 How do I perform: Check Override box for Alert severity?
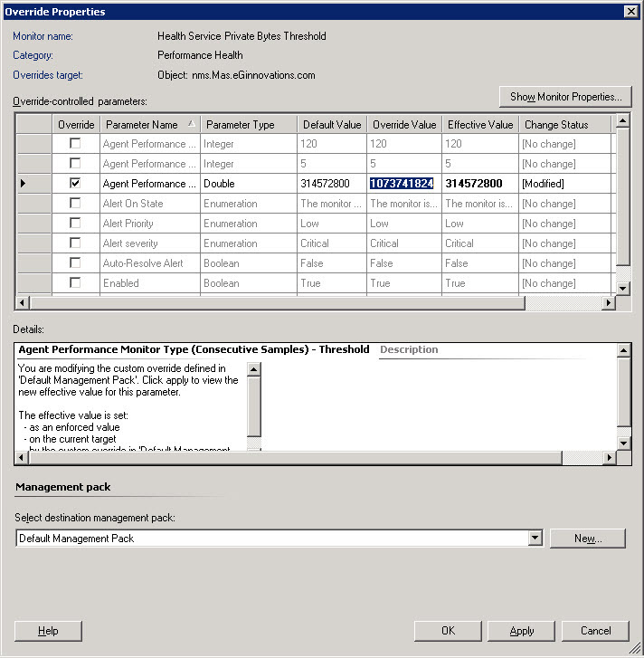pos(75,243)
